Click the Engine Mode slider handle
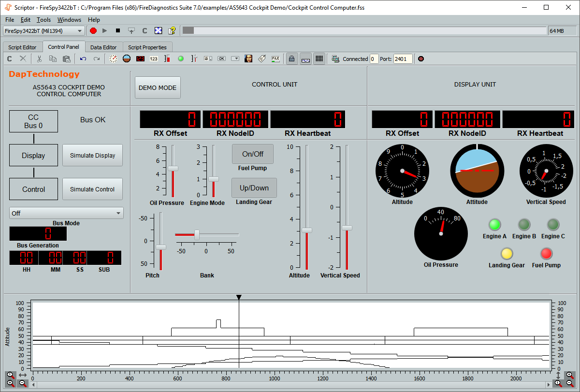580x392 pixels. tap(214, 179)
